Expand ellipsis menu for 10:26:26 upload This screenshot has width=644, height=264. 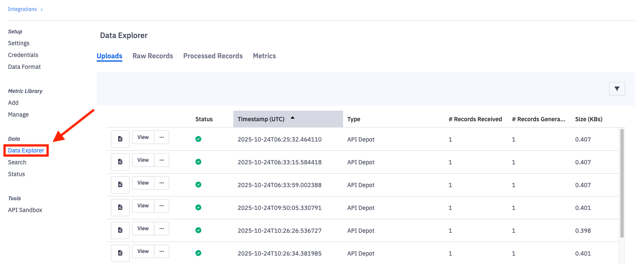coord(162,229)
